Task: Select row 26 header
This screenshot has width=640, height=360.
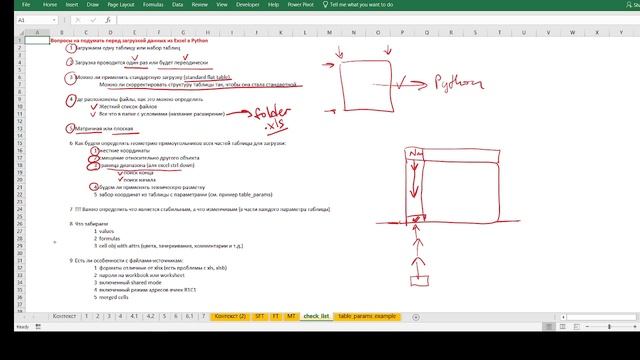Action: pos(20,224)
